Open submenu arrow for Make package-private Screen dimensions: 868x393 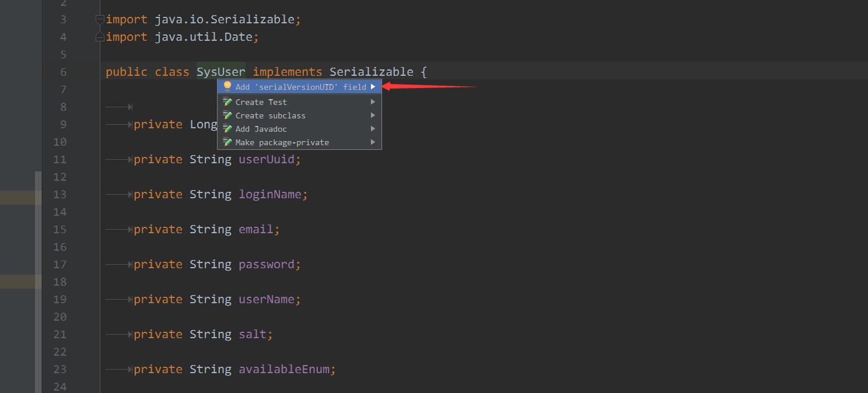(373, 142)
